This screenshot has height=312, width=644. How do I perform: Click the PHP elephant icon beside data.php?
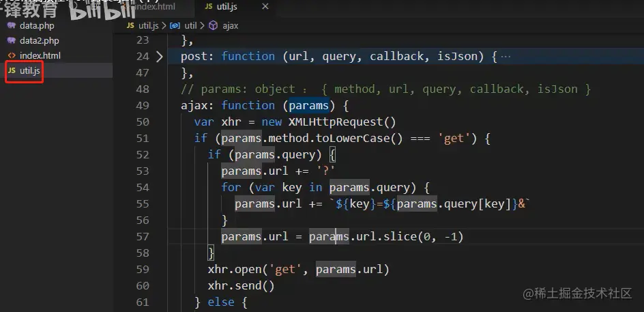click(12, 26)
